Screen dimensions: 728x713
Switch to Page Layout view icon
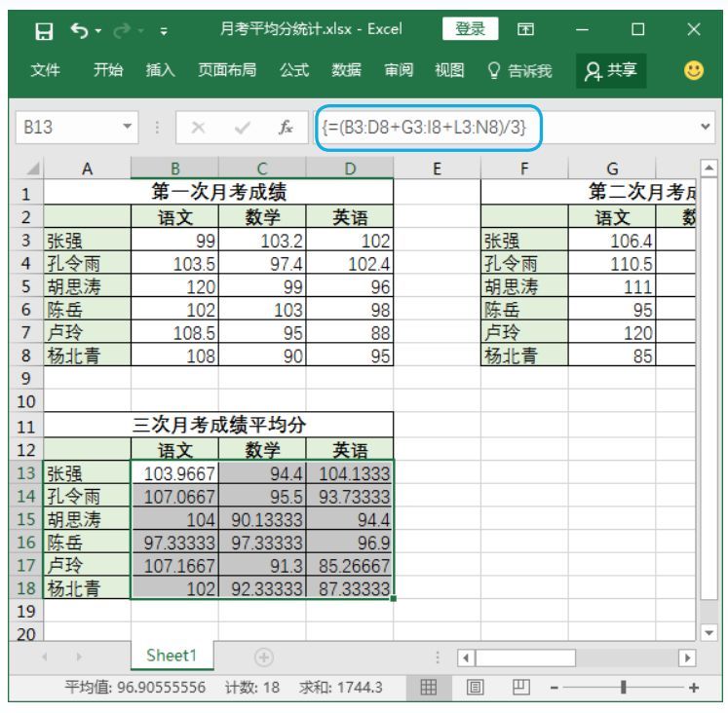coord(475,687)
